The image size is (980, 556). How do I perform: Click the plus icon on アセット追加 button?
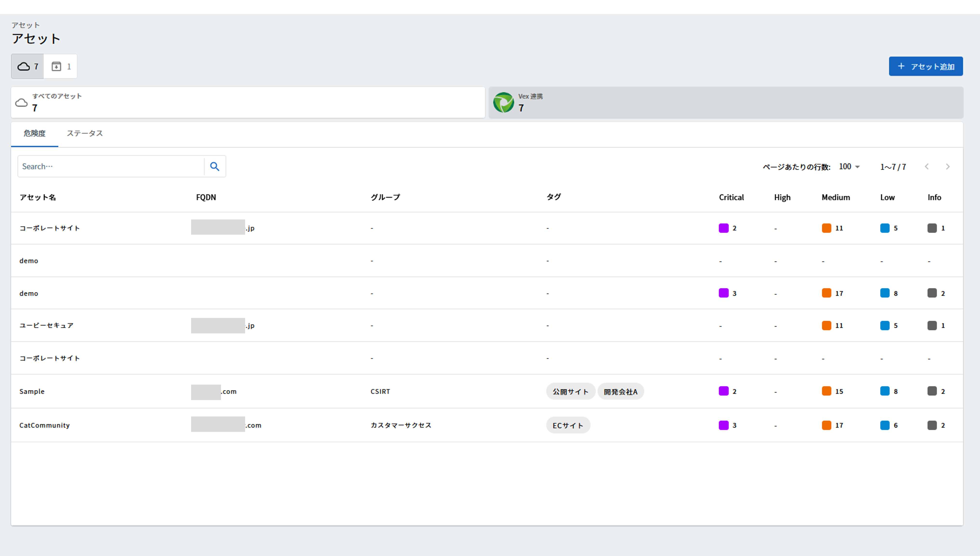[x=901, y=66]
